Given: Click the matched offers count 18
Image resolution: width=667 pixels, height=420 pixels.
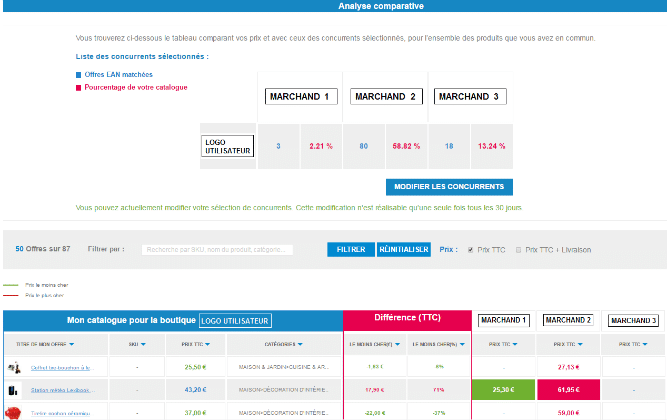Looking at the screenshot, I should (449, 146).
